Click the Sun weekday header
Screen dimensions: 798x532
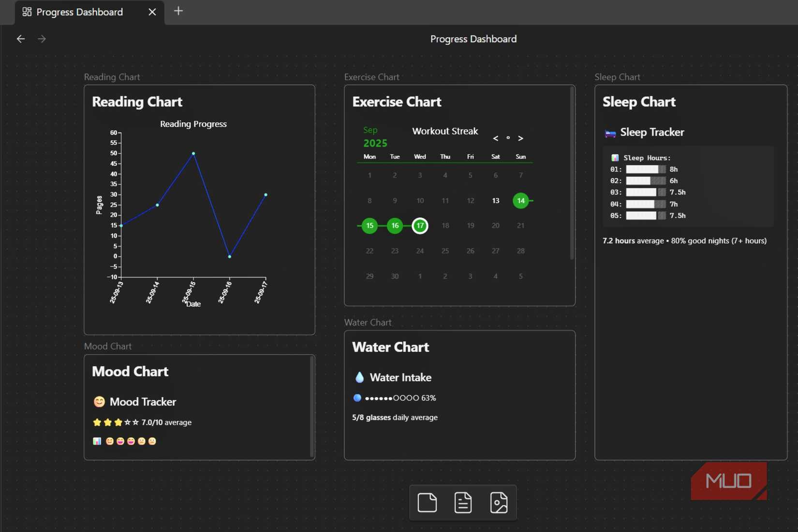pyautogui.click(x=520, y=157)
